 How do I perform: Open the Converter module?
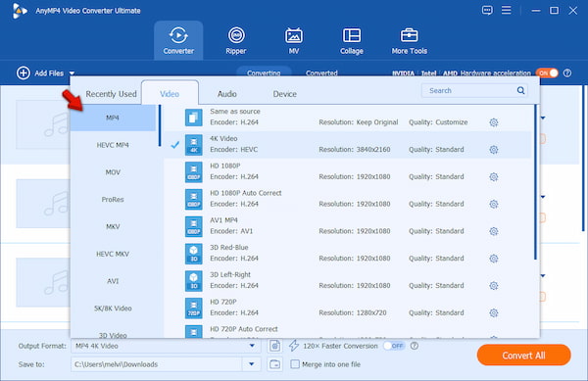coord(178,40)
